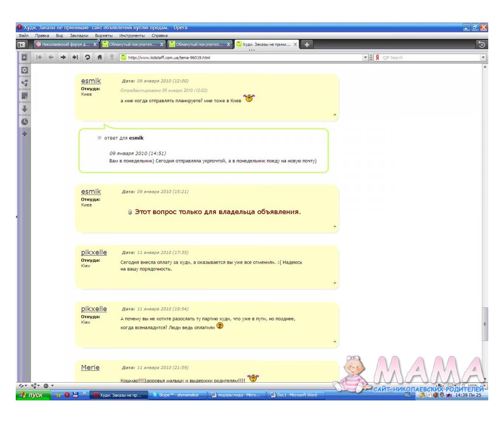Toggle the side panel button left of tabs
Screen dimensions: 504x423
(22, 44)
